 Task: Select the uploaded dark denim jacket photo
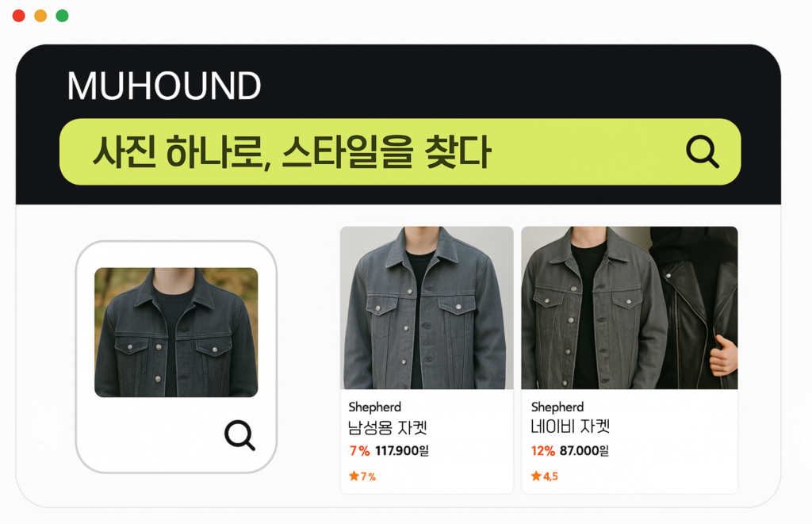(x=176, y=332)
